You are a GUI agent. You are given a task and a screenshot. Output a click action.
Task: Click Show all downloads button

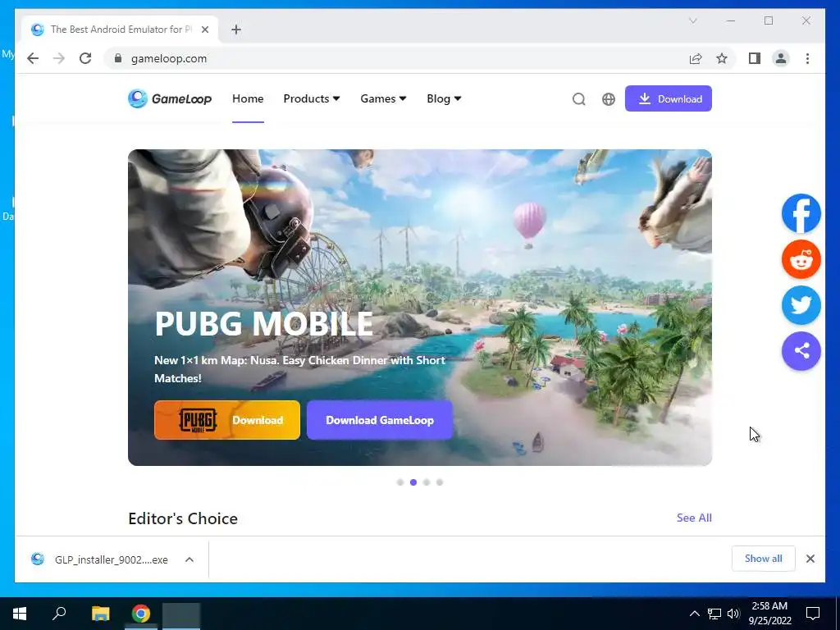(764, 558)
